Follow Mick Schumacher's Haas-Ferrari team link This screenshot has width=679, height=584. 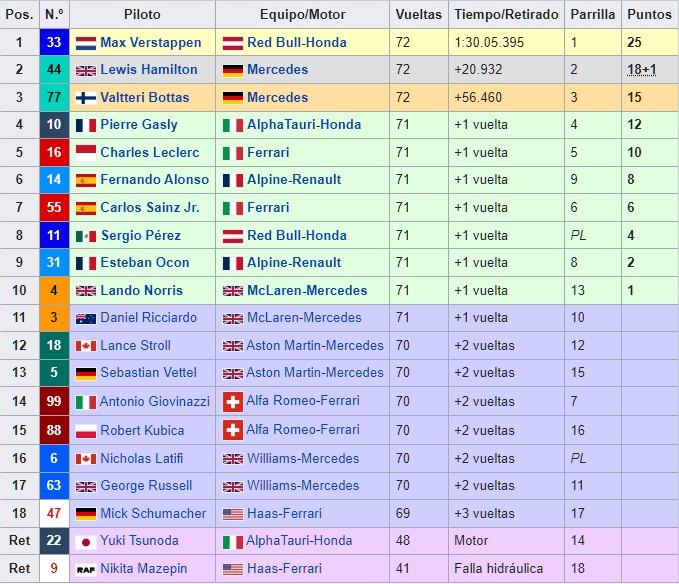coord(285,513)
